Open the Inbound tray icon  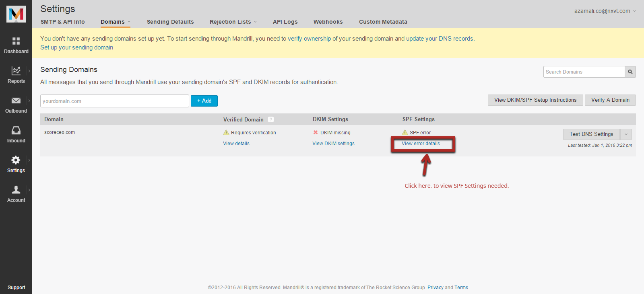click(x=16, y=130)
